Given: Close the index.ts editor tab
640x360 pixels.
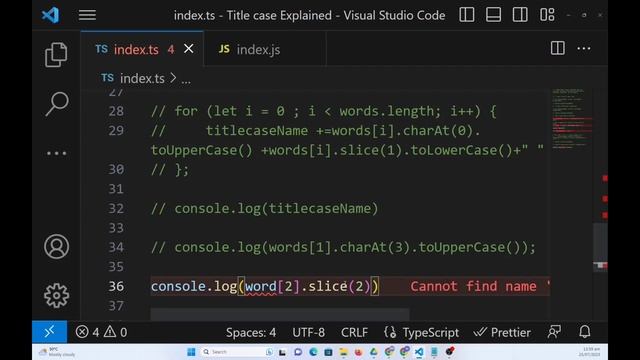Looking at the screenshot, I should (x=189, y=49).
